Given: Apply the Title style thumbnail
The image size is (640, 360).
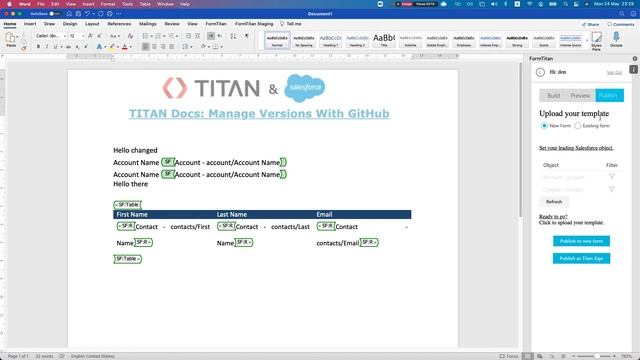Looking at the screenshot, I should [384, 40].
